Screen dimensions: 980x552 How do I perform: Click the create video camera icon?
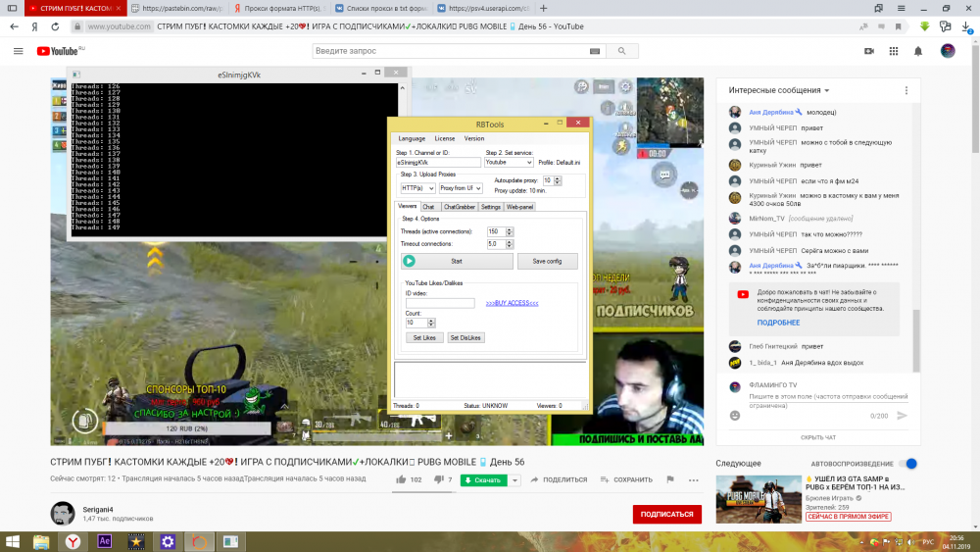(x=868, y=50)
